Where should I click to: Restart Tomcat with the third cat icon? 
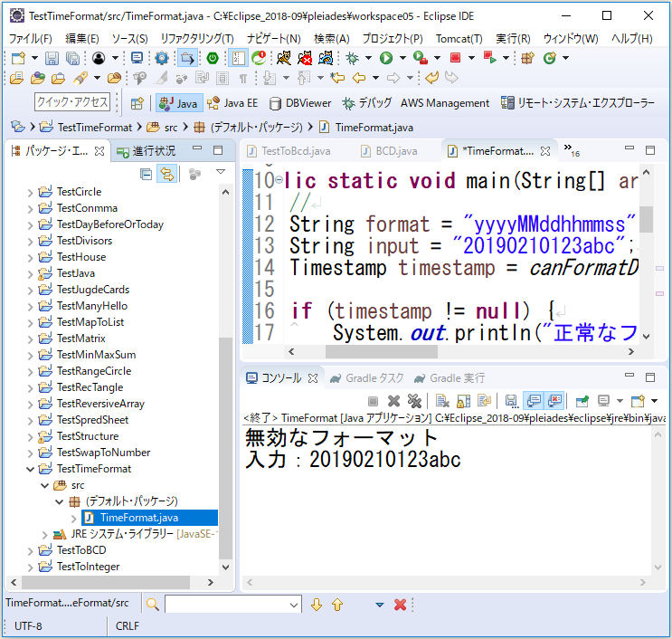click(x=326, y=58)
